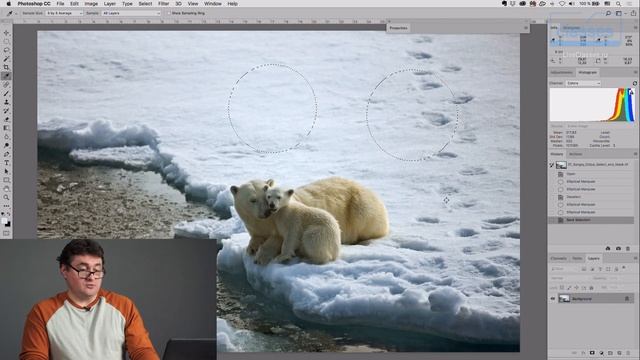Image resolution: width=640 pixels, height=360 pixels.
Task: Select the Crop tool
Action: (x=6, y=67)
